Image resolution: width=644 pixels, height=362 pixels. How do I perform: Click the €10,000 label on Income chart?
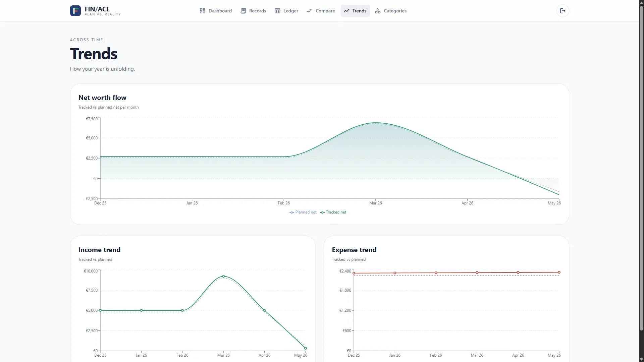tap(91, 271)
